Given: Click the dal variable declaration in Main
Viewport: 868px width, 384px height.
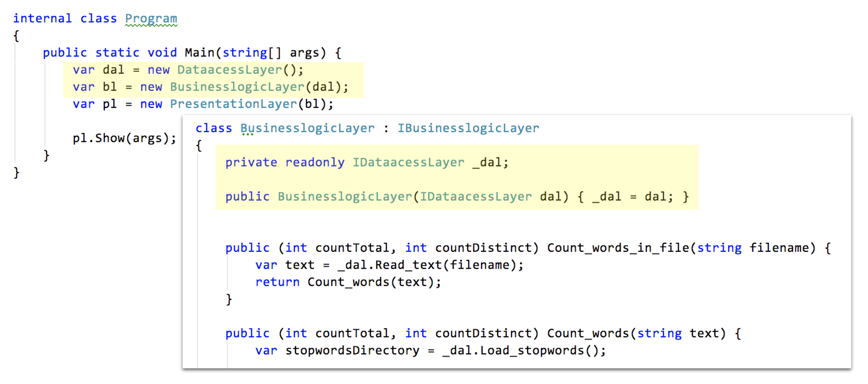Looking at the screenshot, I should coord(113,70).
